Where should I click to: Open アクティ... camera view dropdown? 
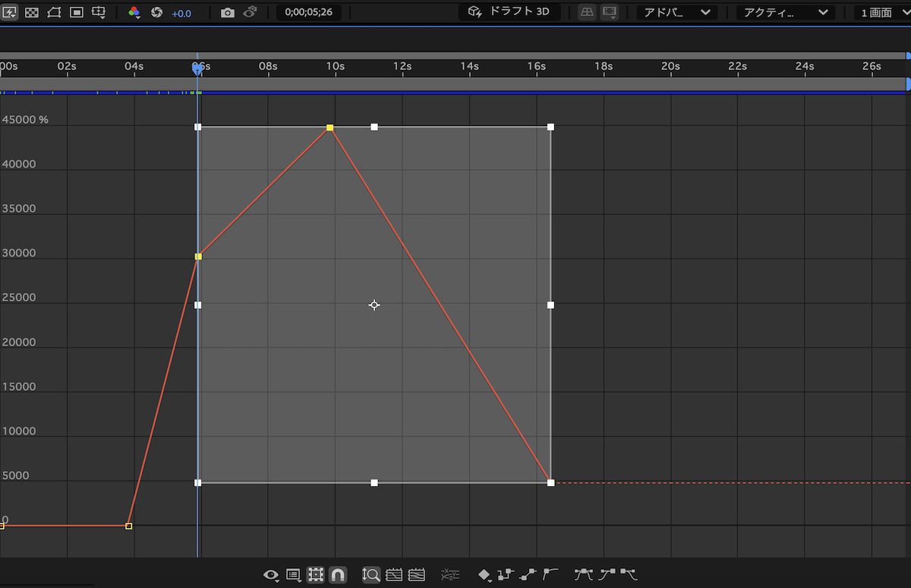[x=785, y=13]
